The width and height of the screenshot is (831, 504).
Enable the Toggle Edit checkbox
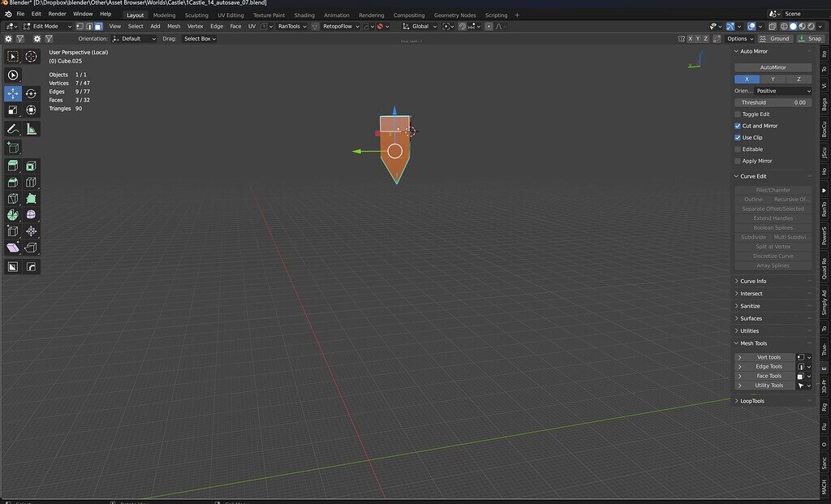click(x=736, y=114)
